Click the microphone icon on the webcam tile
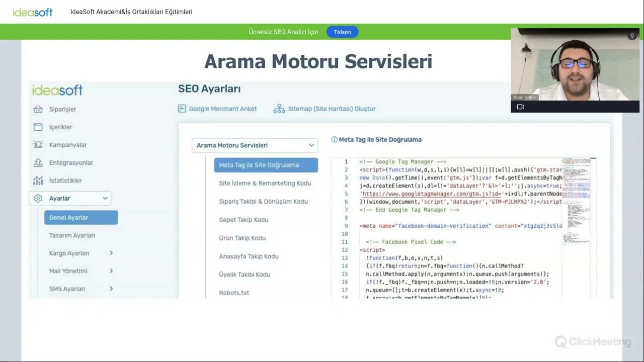Viewport: 644px width, 362px height. click(x=632, y=36)
